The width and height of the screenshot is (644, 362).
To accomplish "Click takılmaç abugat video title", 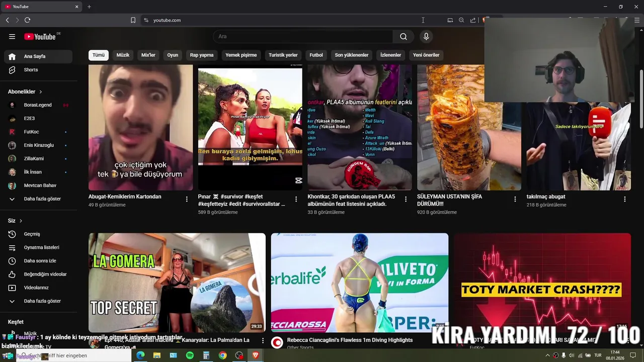I will click(546, 197).
